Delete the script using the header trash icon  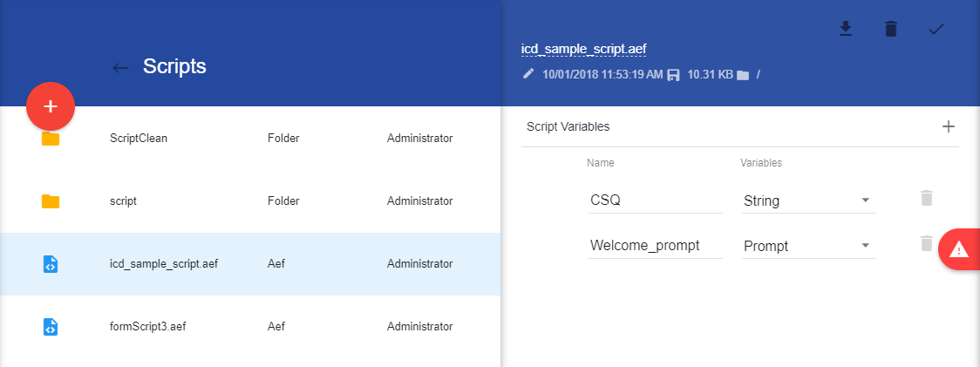point(890,29)
